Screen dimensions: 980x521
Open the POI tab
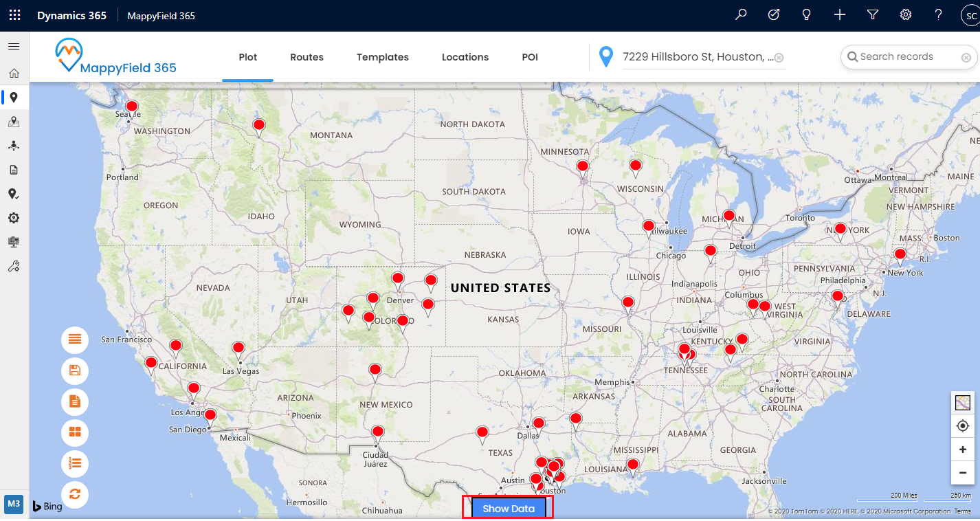(x=530, y=57)
